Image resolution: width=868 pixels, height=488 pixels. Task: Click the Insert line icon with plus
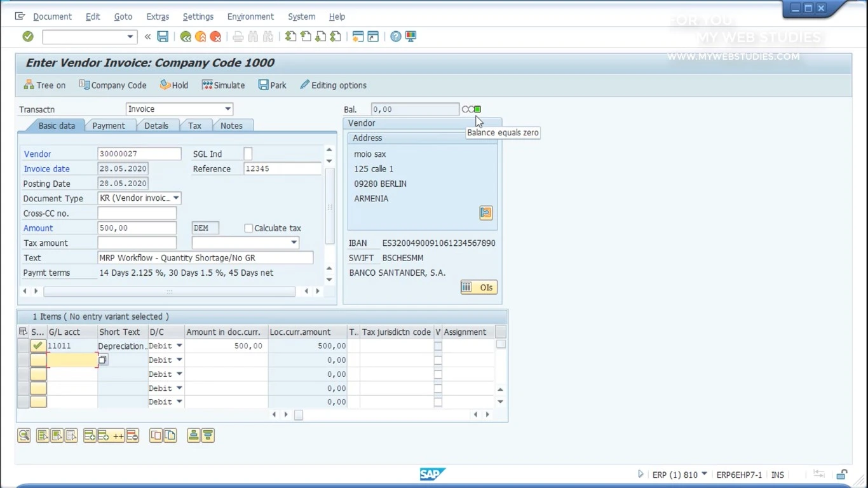pos(90,435)
